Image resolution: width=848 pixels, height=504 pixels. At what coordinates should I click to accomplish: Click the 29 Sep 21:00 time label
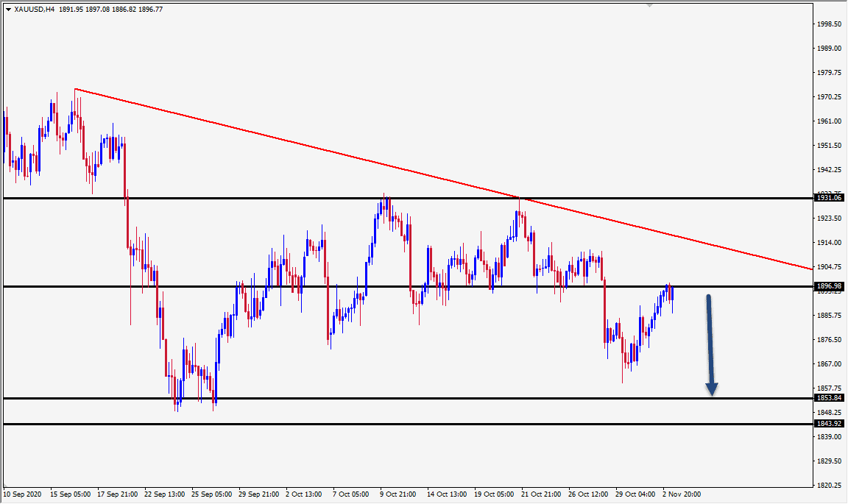[259, 494]
